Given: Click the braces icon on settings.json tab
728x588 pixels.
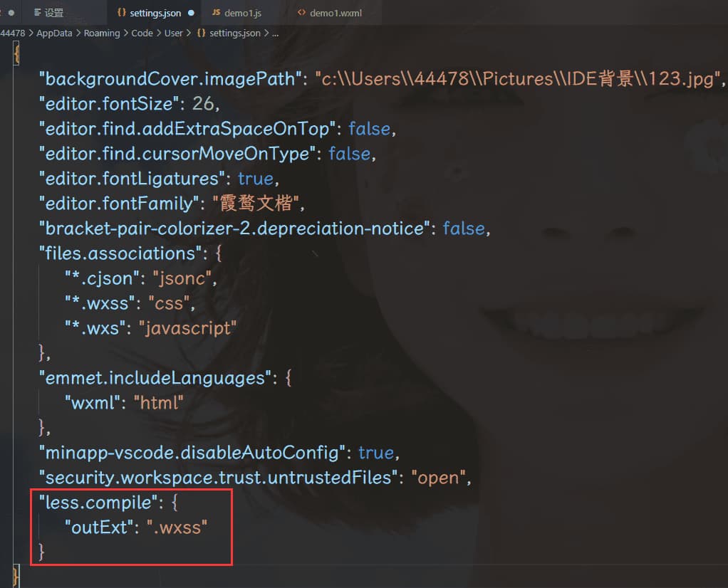Looking at the screenshot, I should click(121, 13).
